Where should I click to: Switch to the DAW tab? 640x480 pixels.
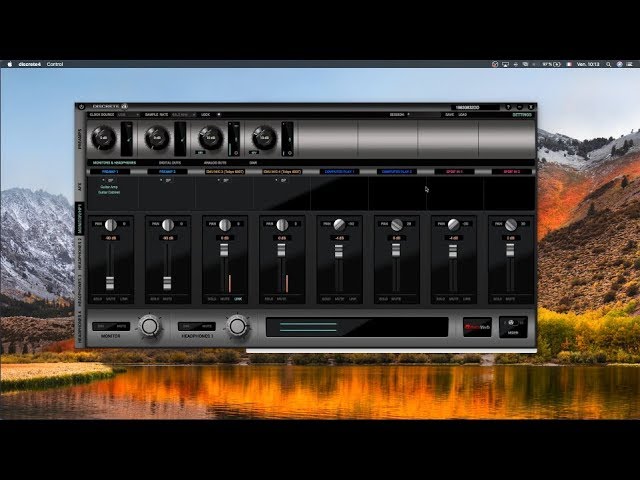[x=253, y=163]
